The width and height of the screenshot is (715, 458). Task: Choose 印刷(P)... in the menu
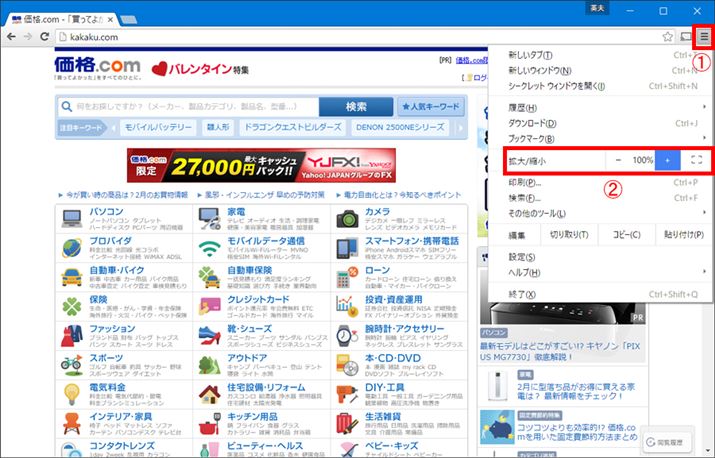[600, 182]
